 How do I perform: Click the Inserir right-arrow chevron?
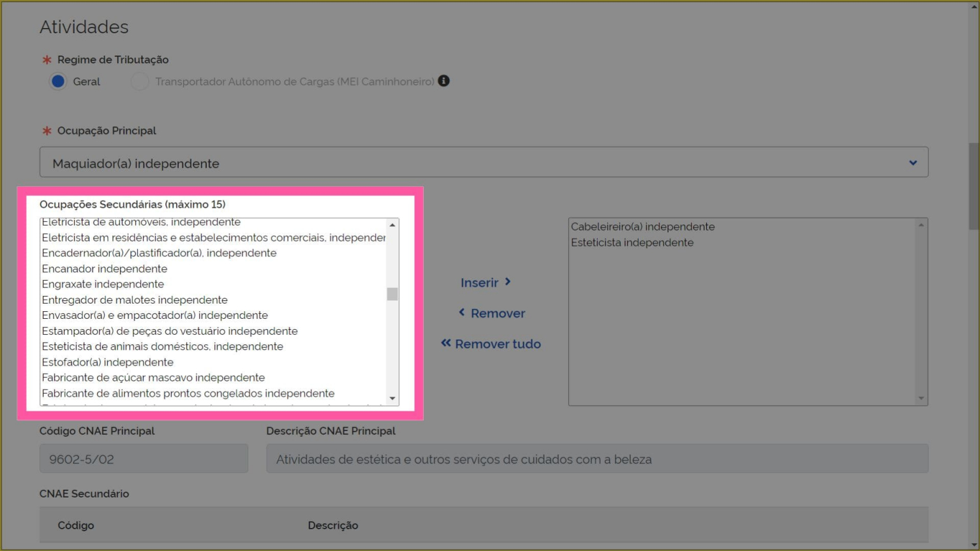tap(508, 282)
